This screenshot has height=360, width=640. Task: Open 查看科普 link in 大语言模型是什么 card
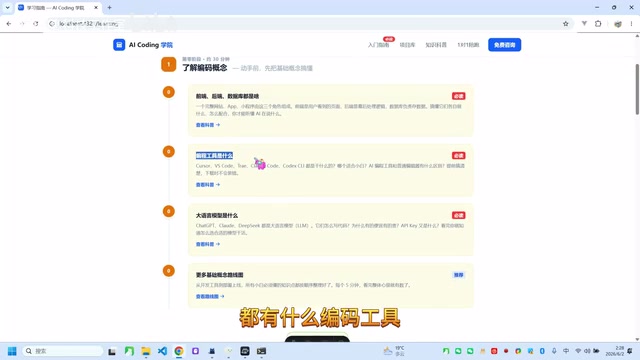(208, 244)
